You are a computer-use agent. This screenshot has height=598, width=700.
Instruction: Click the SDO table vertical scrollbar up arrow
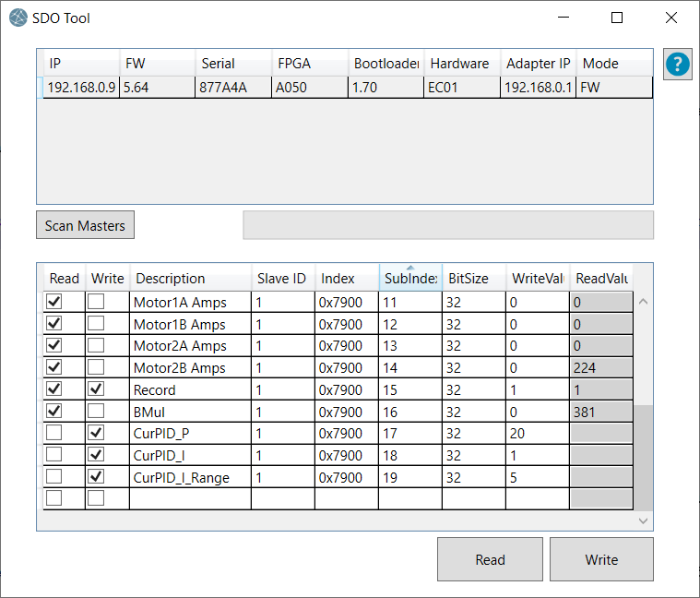tap(644, 301)
